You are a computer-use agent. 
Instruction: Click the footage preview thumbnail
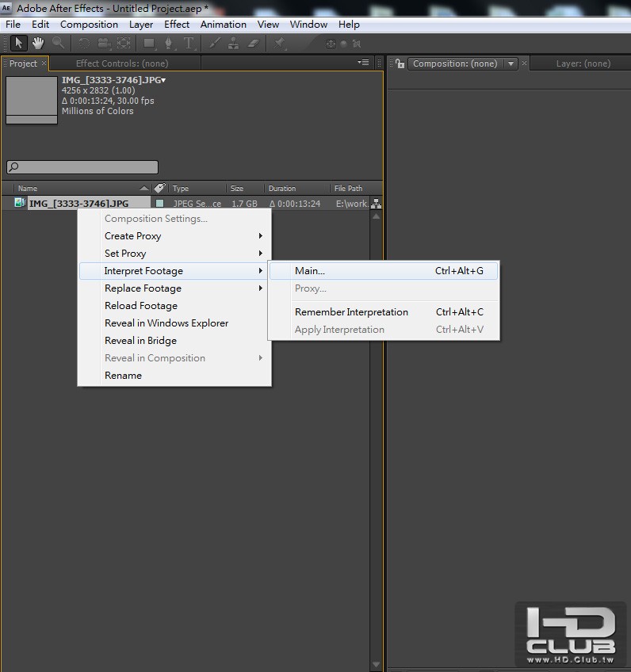[x=32, y=101]
